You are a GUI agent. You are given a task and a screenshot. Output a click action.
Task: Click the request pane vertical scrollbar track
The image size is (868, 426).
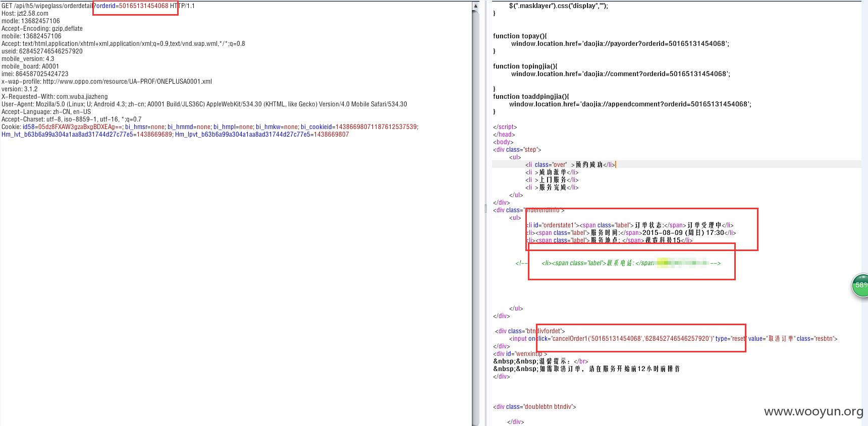475,217
